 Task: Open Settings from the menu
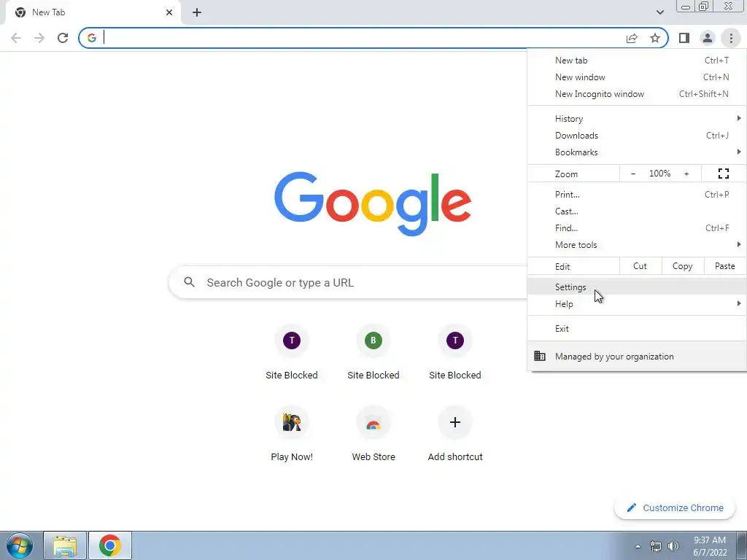636,287
